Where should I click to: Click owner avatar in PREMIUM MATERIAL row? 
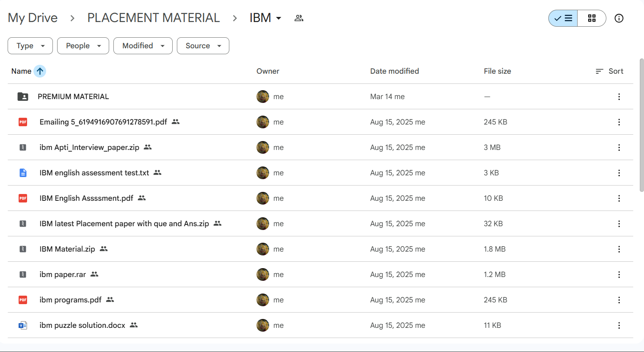point(263,97)
